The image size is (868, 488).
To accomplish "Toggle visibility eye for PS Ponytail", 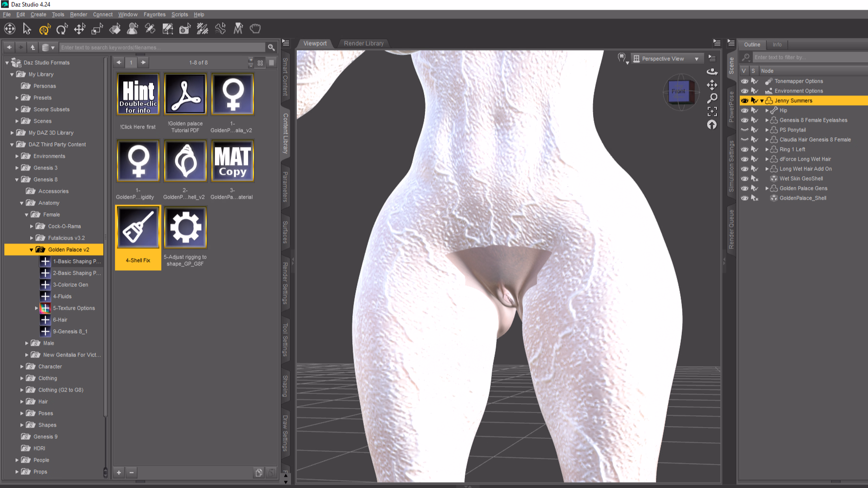I will [744, 130].
